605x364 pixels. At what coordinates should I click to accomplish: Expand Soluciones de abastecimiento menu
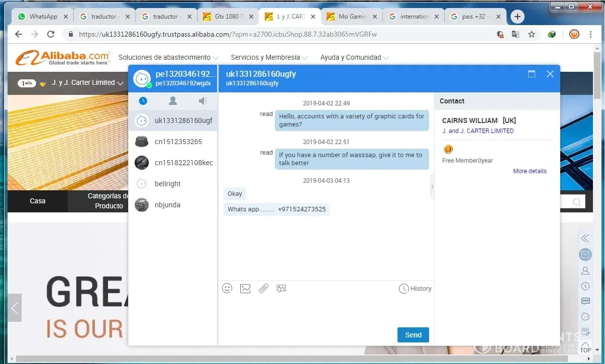point(168,57)
